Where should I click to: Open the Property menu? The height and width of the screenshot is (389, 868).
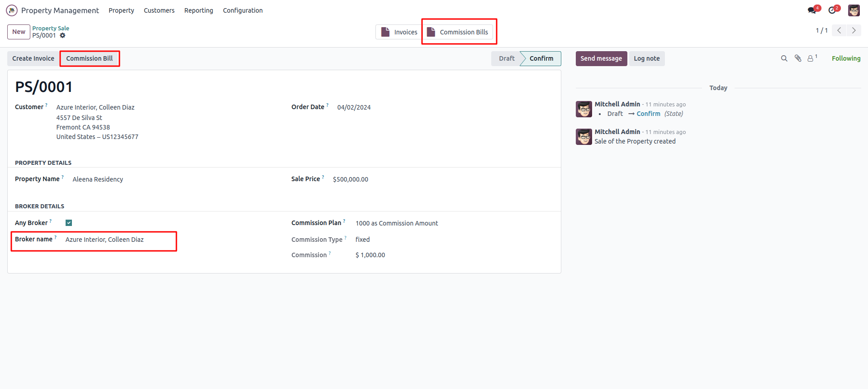click(x=121, y=10)
